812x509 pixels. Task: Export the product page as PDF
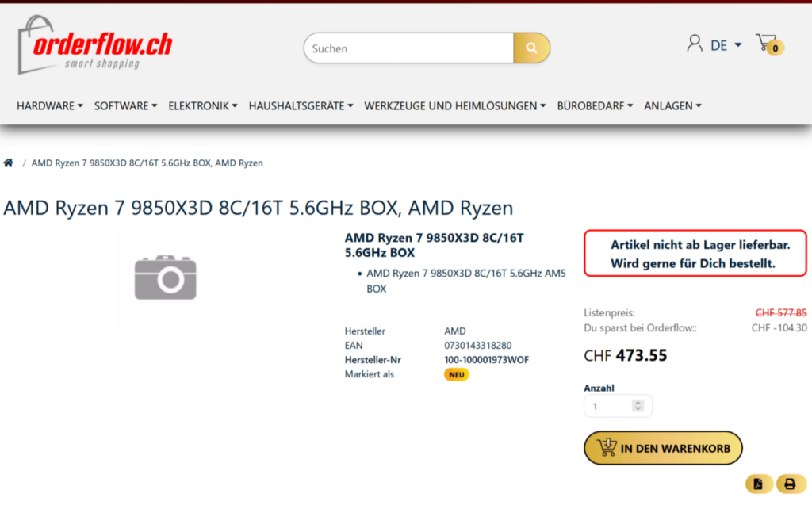coord(758,484)
